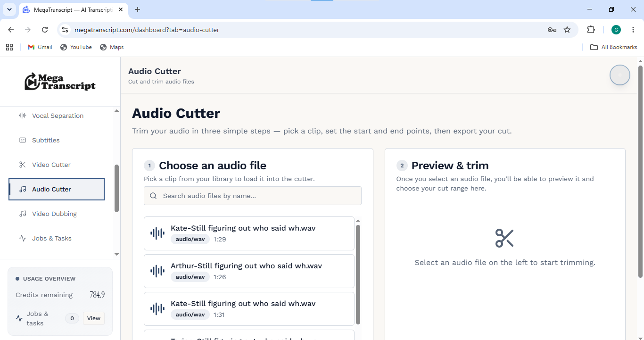Select the Kate audio file lasting 1:31
The width and height of the screenshot is (644, 340).
coord(249,309)
